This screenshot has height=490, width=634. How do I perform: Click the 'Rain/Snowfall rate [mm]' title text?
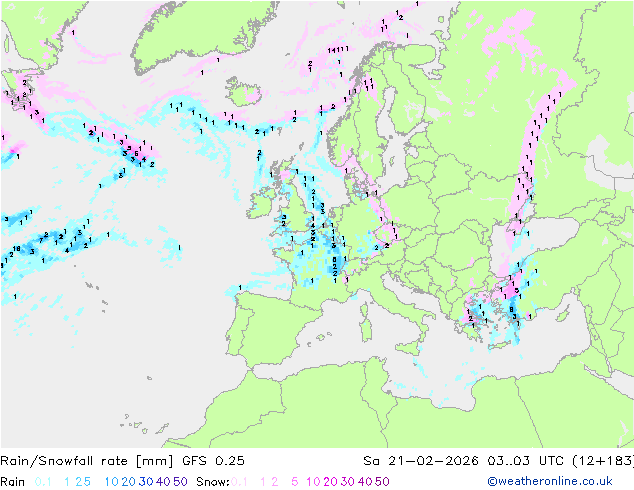[x=87, y=461]
